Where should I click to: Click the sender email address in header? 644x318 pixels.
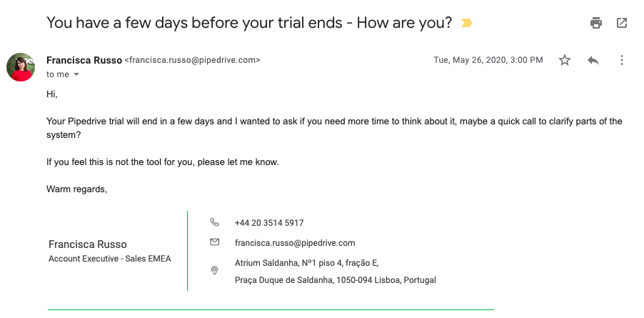(x=192, y=61)
